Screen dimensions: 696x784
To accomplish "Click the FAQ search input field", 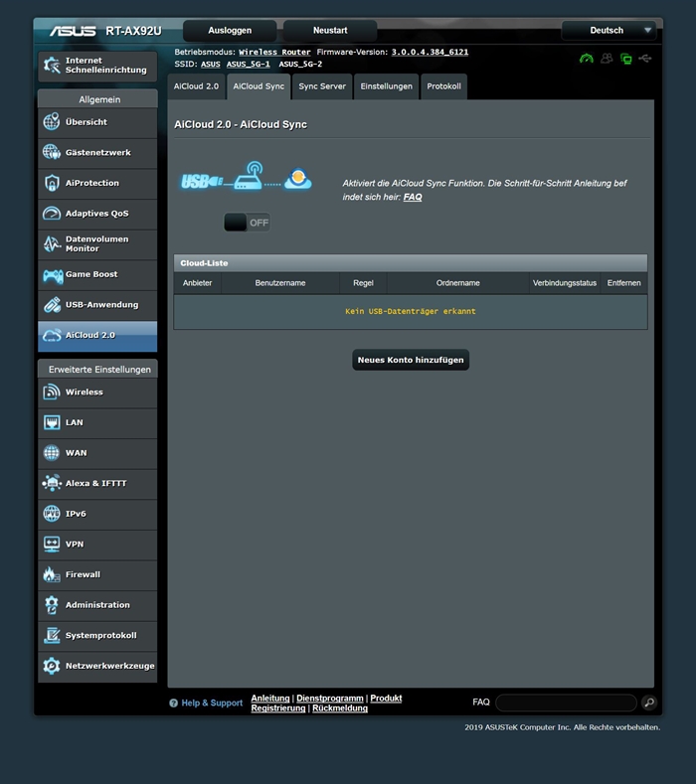I will [x=566, y=703].
